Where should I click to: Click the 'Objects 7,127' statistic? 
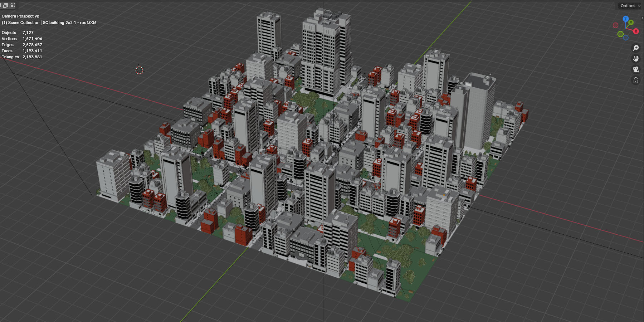[x=18, y=33]
